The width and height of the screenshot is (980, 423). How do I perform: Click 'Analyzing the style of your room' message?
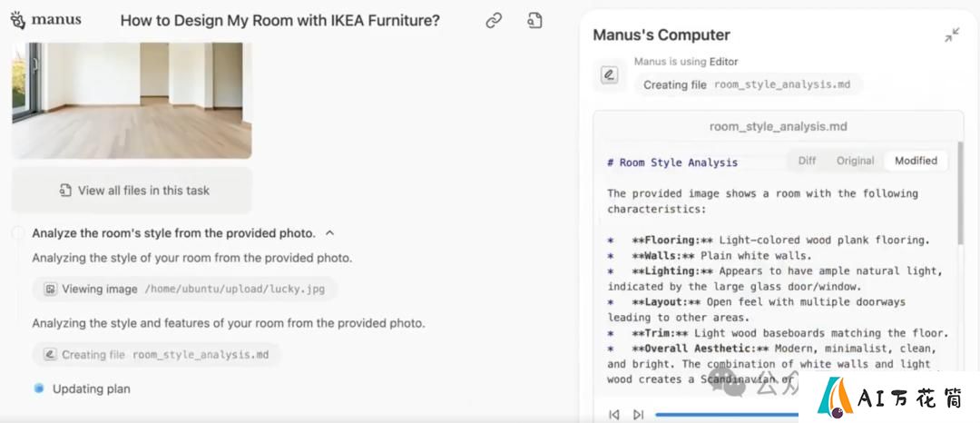pos(192,258)
